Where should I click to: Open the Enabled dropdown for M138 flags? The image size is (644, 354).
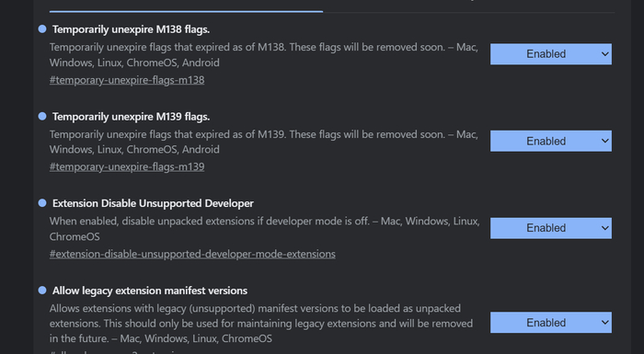pos(551,54)
